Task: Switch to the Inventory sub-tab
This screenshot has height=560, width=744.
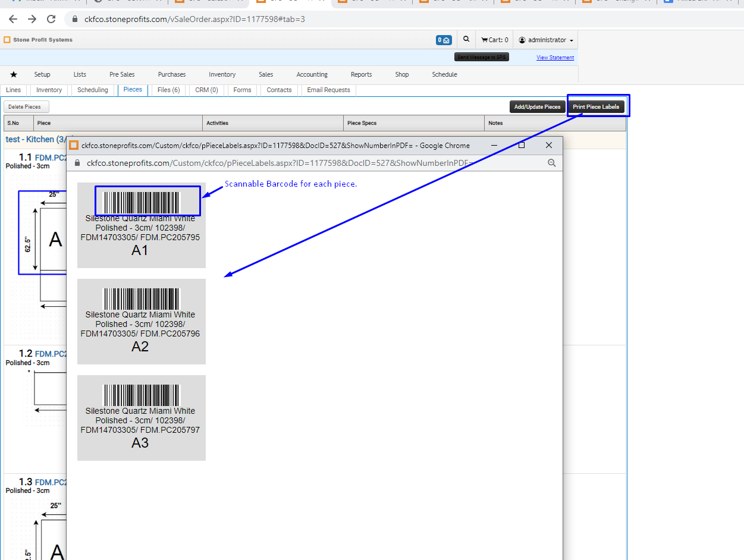Action: click(x=49, y=90)
